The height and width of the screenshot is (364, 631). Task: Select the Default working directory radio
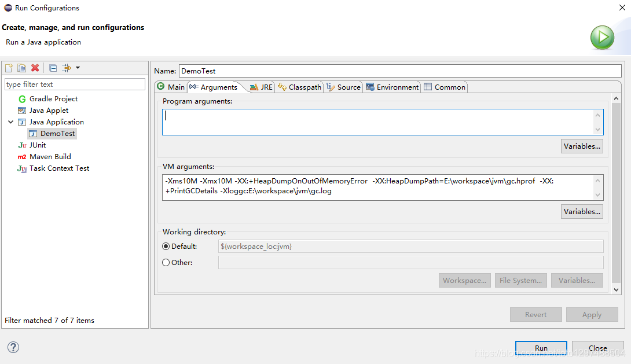pyautogui.click(x=166, y=247)
